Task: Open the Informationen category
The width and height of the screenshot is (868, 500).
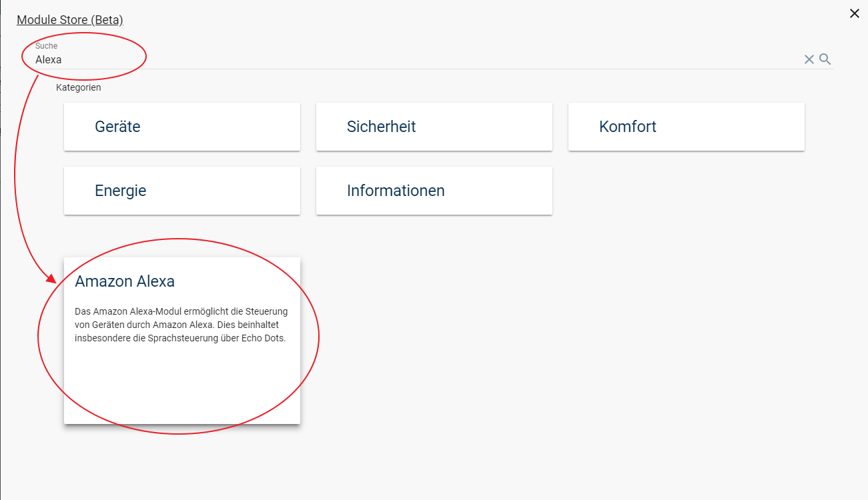Action: [x=434, y=191]
